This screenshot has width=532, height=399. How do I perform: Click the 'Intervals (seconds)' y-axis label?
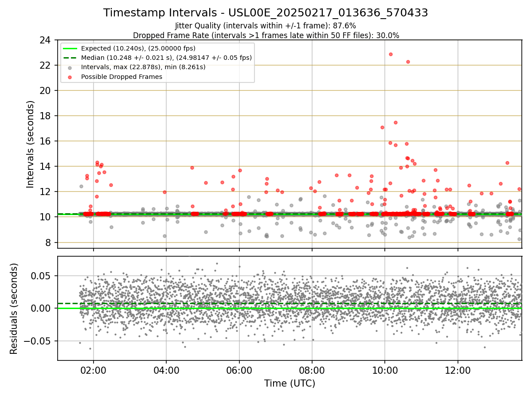[30, 144]
